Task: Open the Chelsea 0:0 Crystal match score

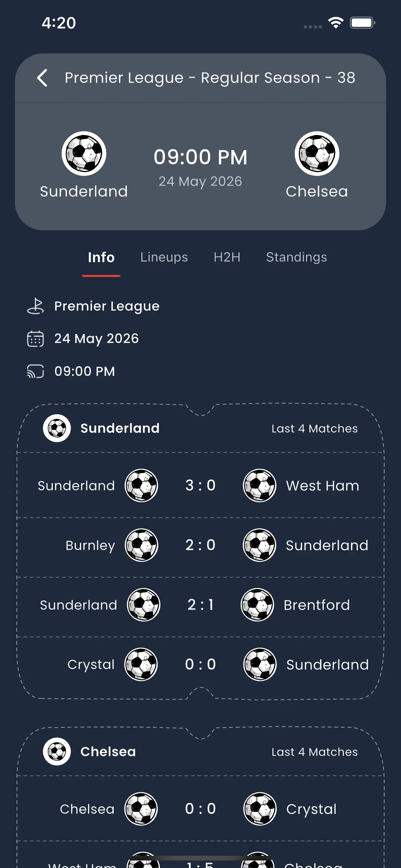Action: coord(200,809)
